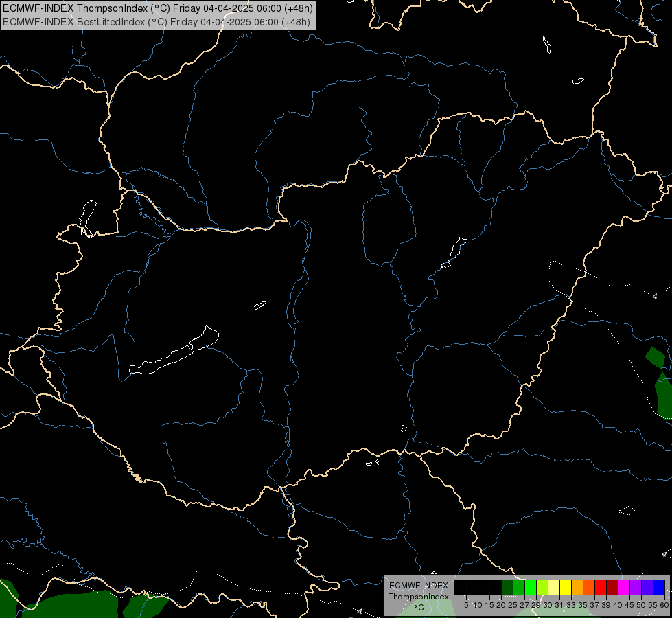The width and height of the screenshot is (672, 618).
Task: Click the °C unit label in legend
Action: (x=419, y=607)
